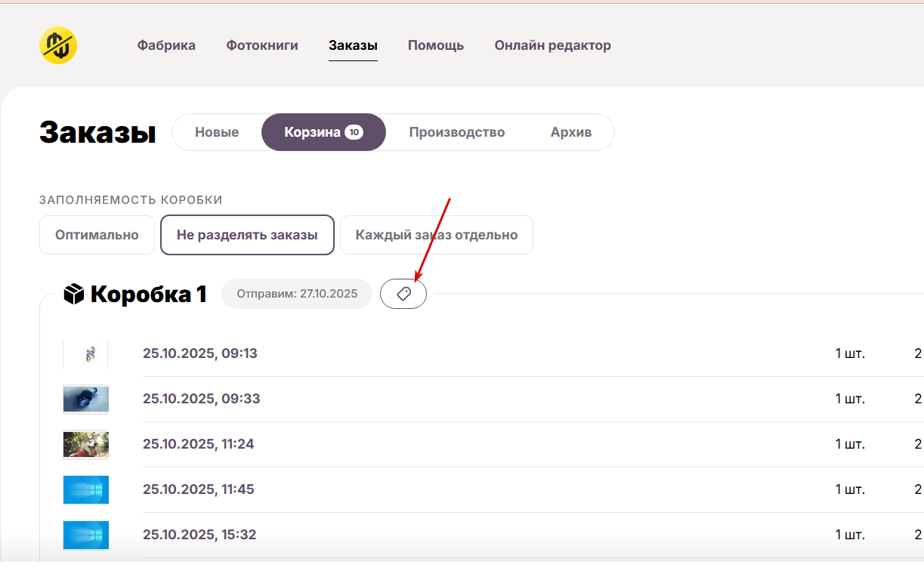The height and width of the screenshot is (574, 924).
Task: Open the Помощь page
Action: [x=436, y=45]
